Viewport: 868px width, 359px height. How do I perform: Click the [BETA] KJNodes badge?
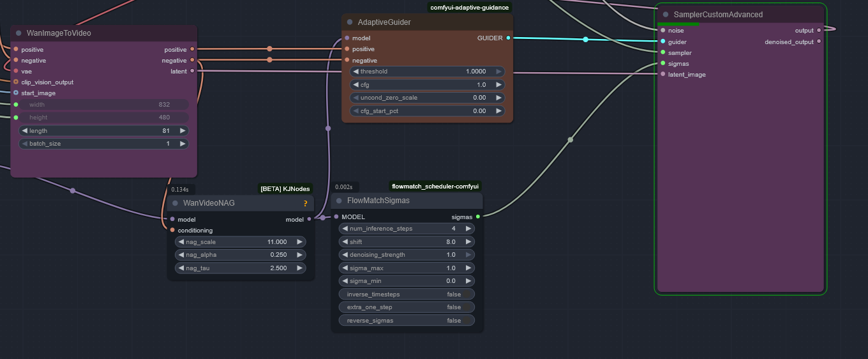[x=285, y=188]
